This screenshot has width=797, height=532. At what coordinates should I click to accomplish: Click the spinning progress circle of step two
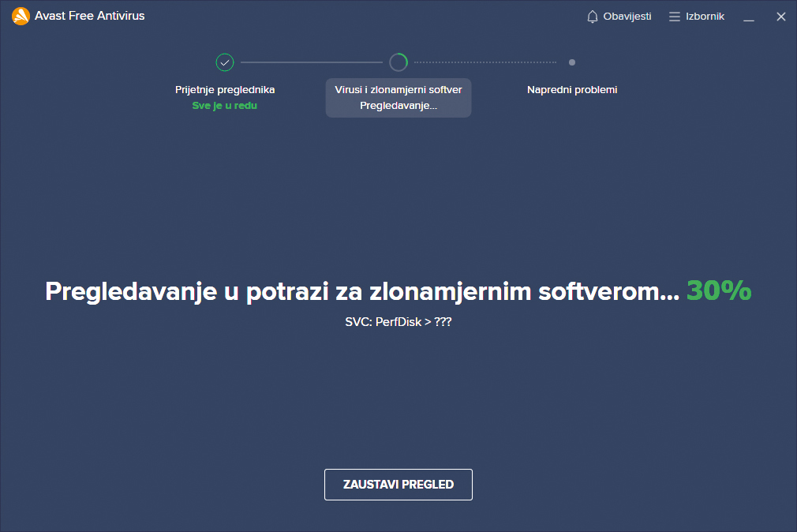398,62
